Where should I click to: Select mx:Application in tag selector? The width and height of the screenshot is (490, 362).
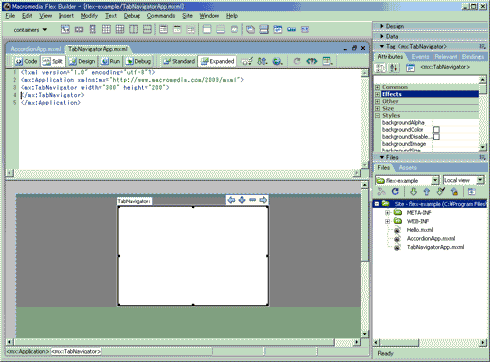point(28,351)
